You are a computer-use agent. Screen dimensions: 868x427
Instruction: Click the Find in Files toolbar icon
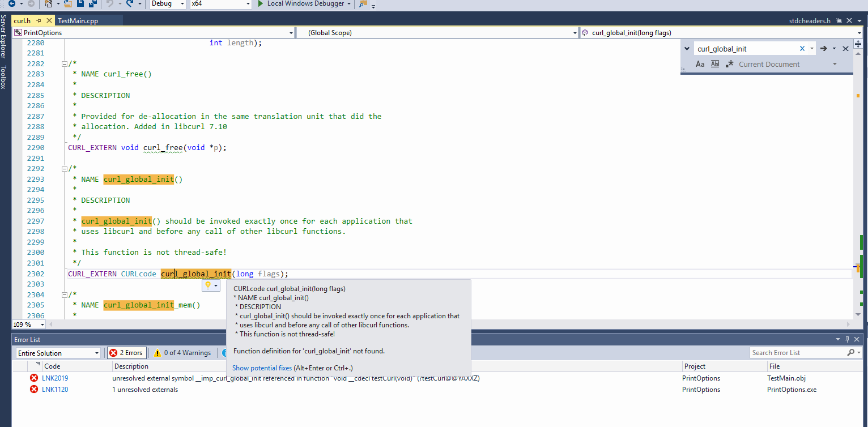[x=363, y=3]
